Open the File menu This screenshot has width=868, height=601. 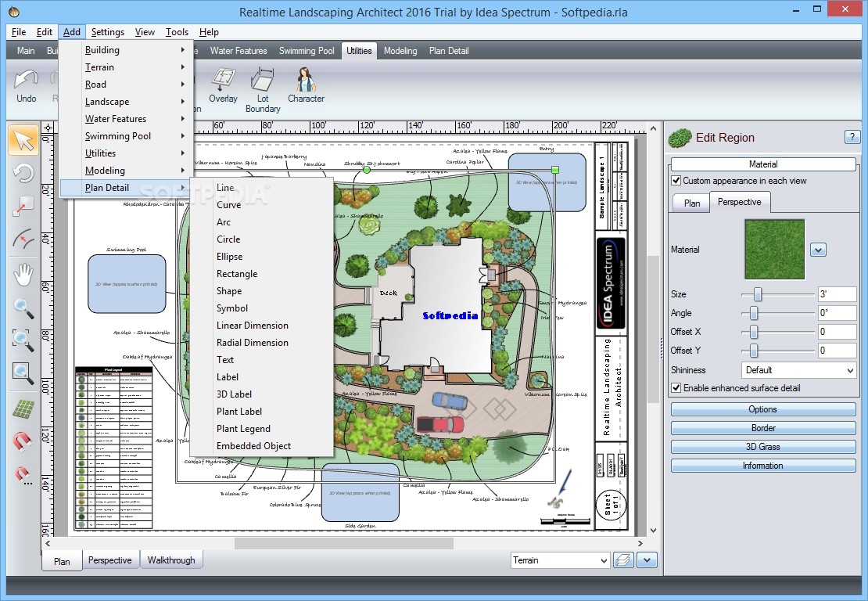(18, 31)
